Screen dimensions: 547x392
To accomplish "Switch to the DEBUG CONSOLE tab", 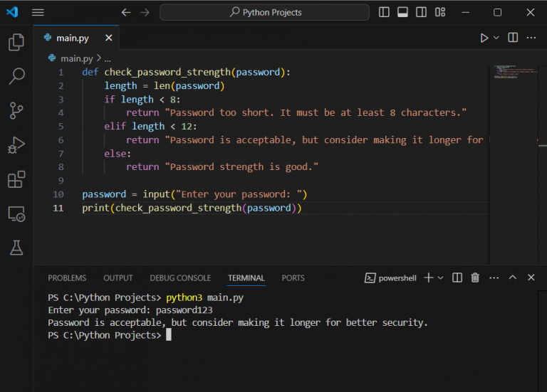I will point(180,278).
